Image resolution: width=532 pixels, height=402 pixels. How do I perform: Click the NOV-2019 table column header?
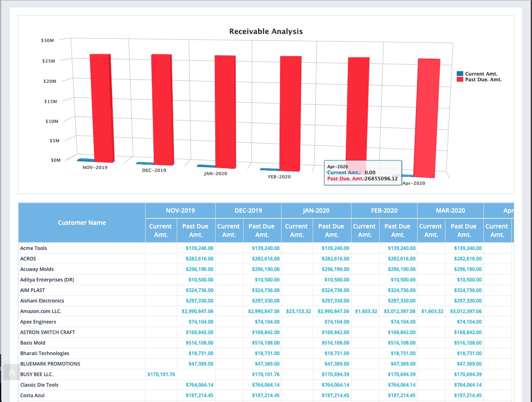(180, 211)
